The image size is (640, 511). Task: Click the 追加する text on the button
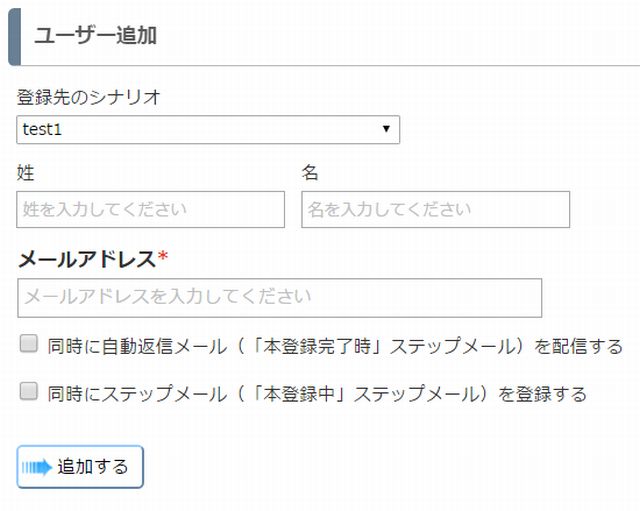[93, 467]
